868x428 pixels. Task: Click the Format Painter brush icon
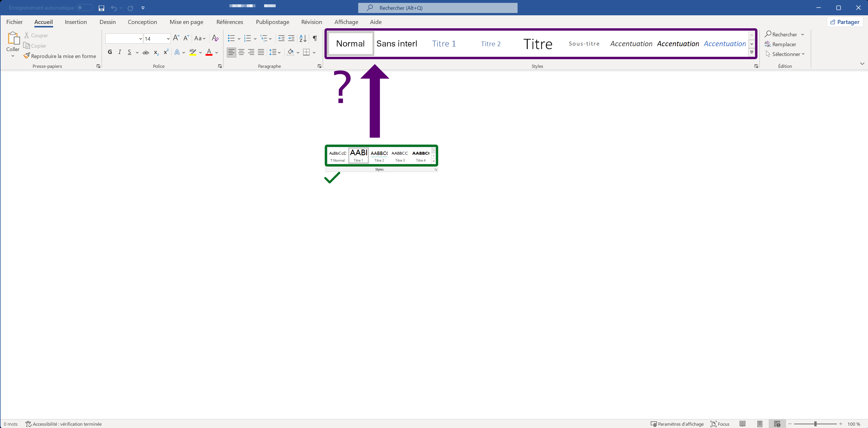27,56
